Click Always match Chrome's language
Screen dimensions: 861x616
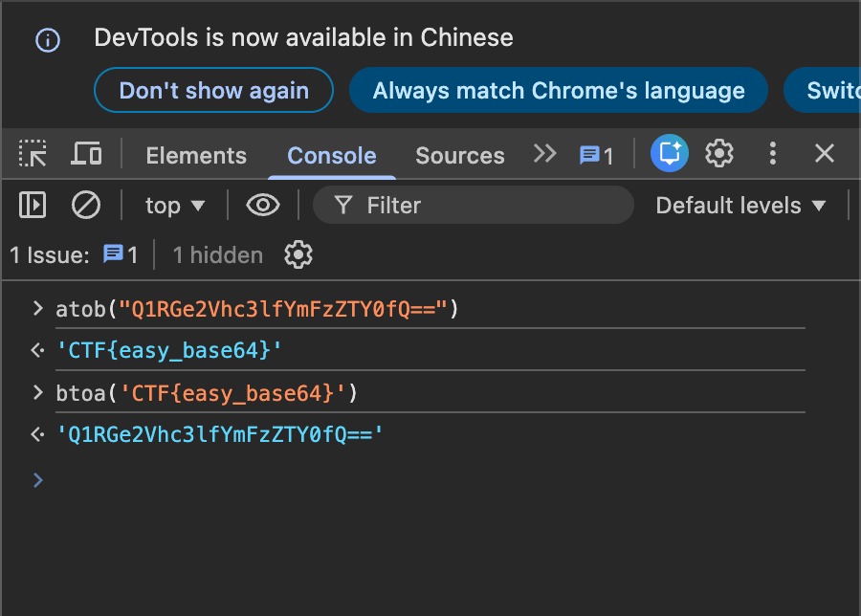pos(559,91)
